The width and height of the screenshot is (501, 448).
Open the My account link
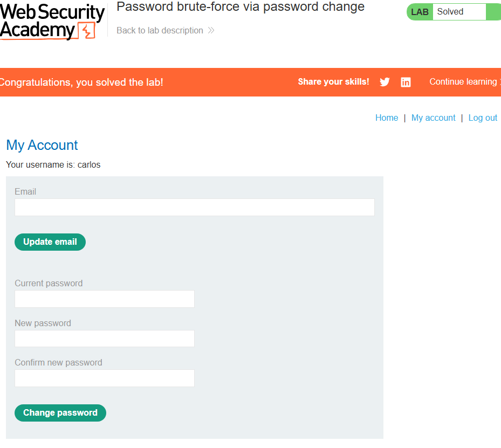point(433,118)
